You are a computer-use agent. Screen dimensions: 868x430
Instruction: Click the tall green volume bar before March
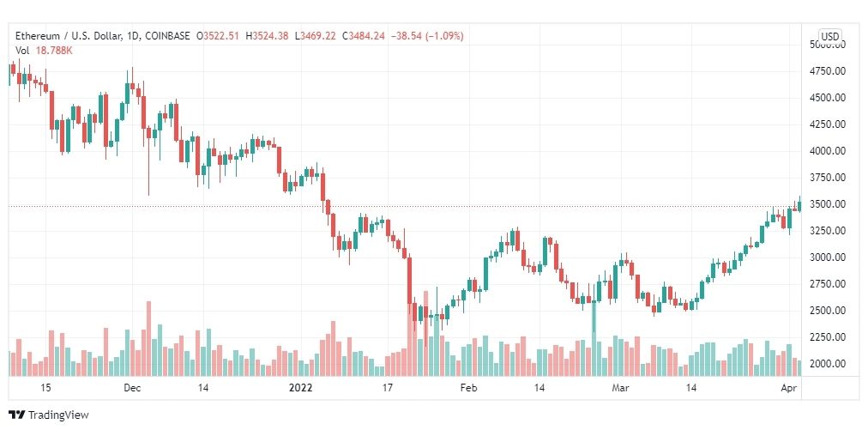point(594,338)
